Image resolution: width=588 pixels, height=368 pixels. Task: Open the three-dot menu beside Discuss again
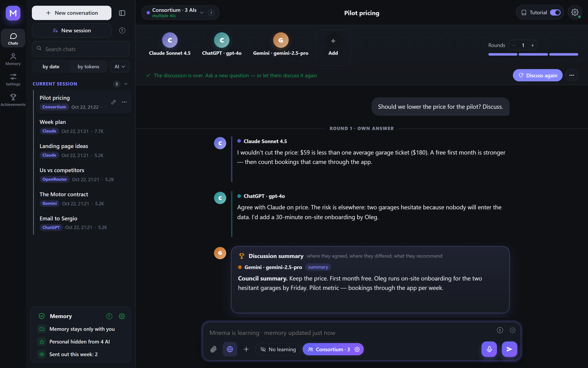point(571,75)
